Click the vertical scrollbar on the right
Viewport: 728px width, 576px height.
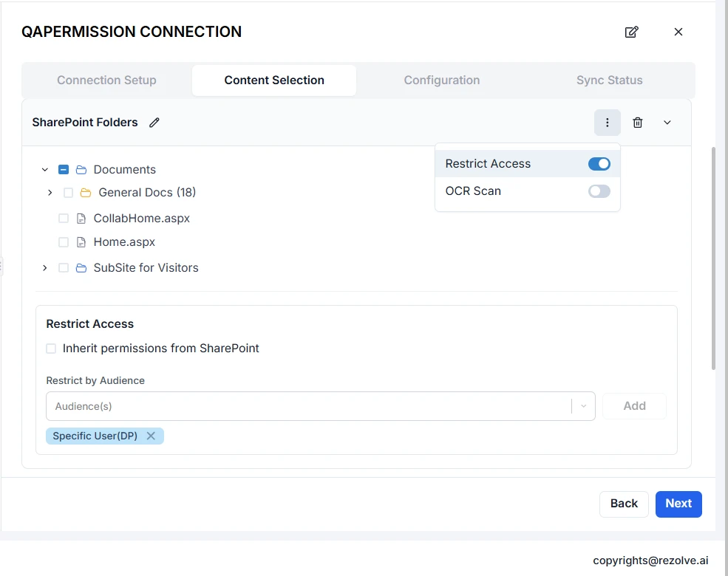coord(713,258)
